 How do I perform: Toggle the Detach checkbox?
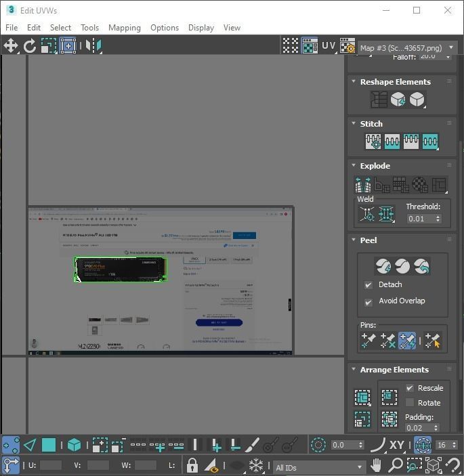coord(368,285)
